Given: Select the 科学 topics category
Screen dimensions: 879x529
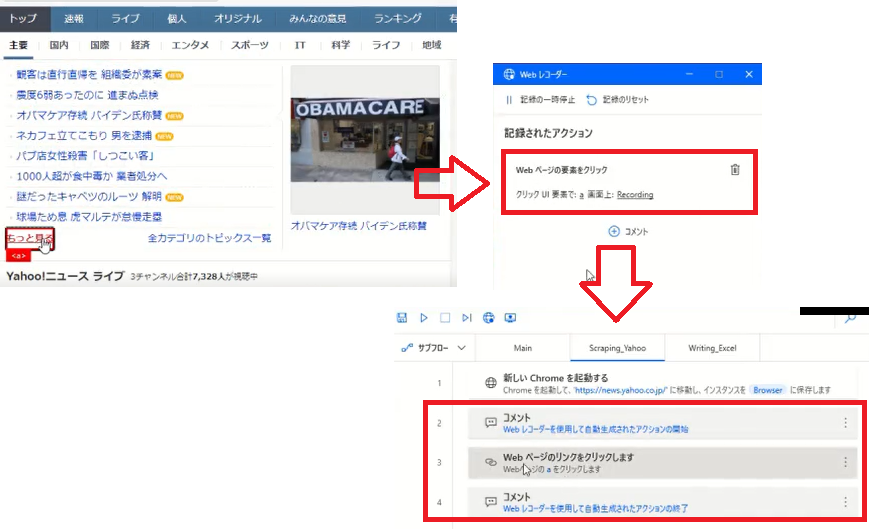Looking at the screenshot, I should (x=340, y=45).
